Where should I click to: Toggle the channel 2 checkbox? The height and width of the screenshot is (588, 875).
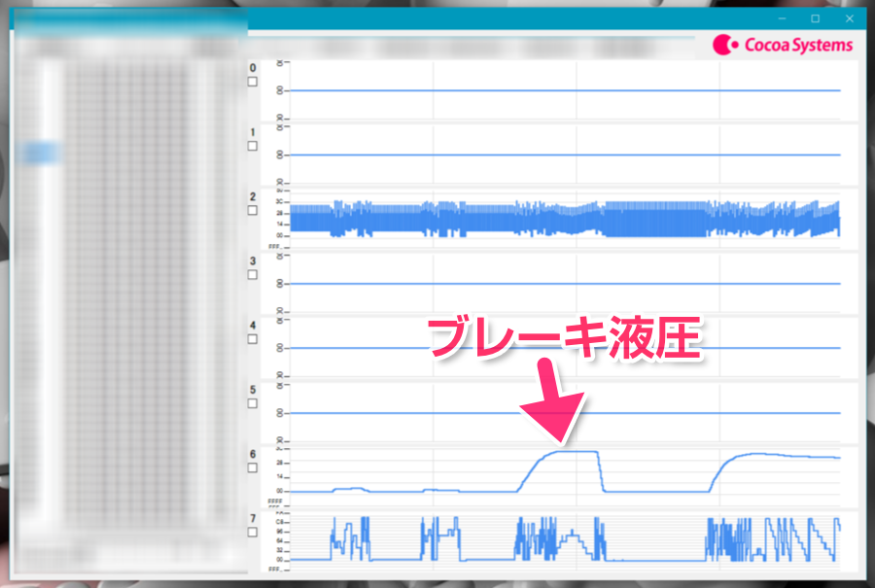[252, 211]
